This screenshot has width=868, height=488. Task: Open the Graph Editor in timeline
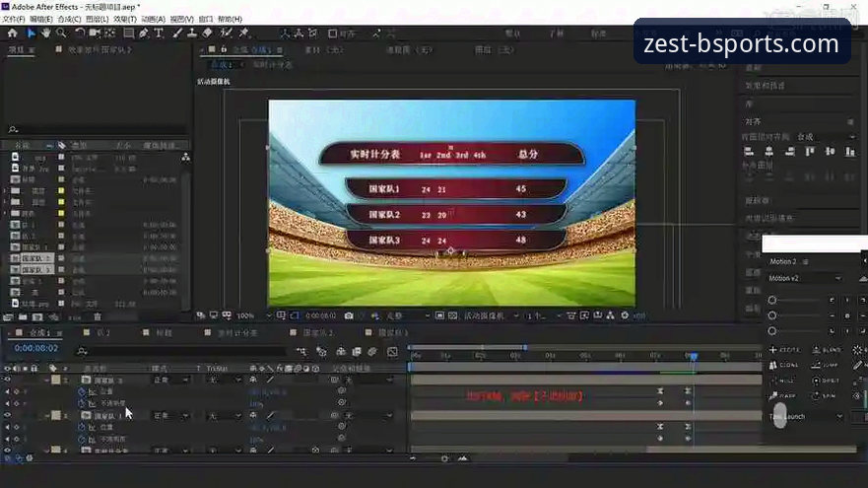(392, 352)
